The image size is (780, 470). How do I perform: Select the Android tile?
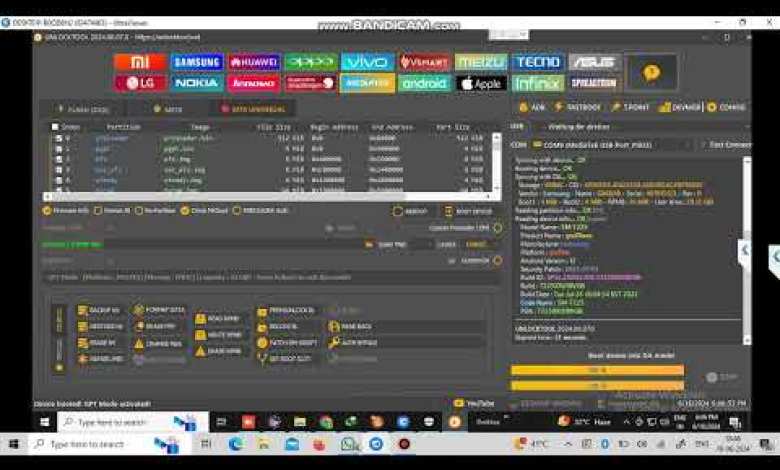[424, 83]
